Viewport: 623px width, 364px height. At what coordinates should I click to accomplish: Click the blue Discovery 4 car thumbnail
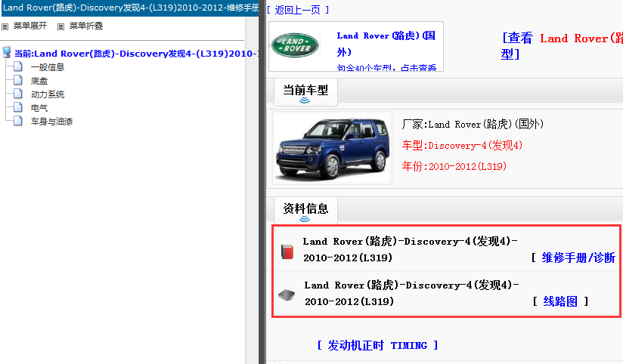coord(333,148)
